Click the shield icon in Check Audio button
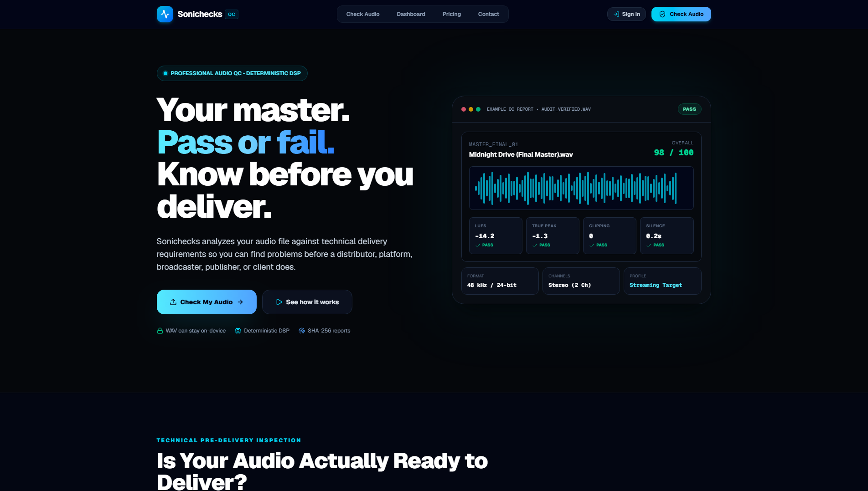868x491 pixels. click(x=662, y=14)
